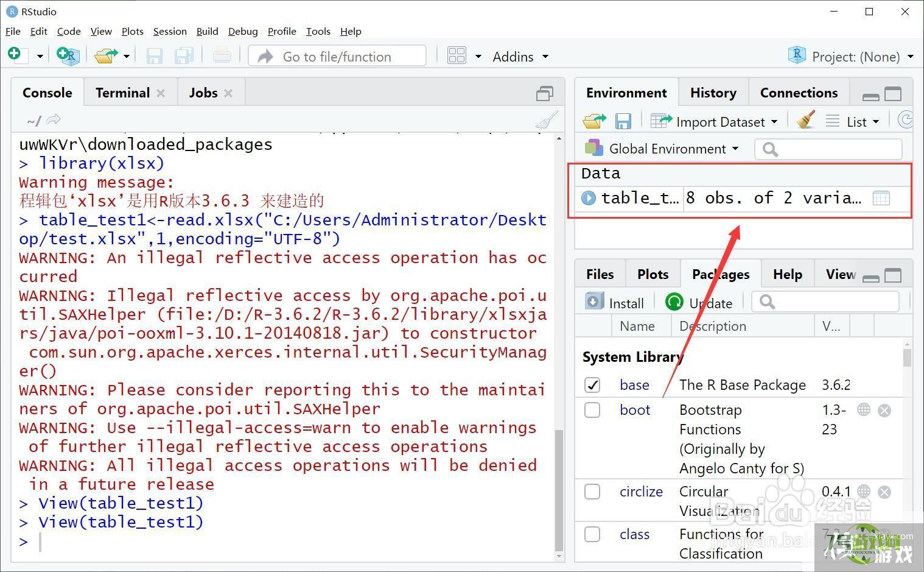Click the New File icon
Screen dimensions: 924x572
(16, 55)
